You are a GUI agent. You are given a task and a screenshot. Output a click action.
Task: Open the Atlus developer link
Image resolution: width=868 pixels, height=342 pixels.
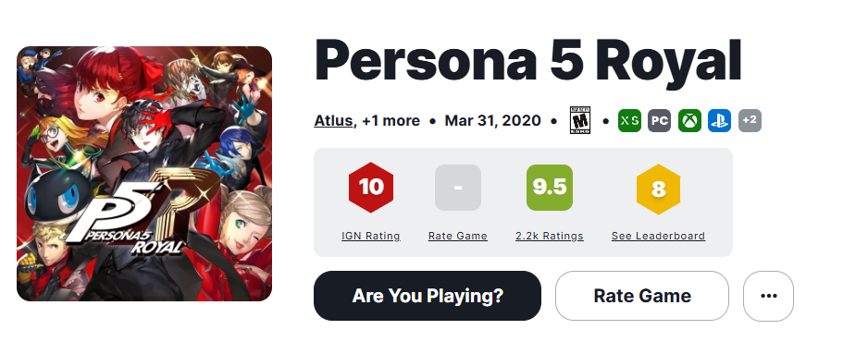[334, 120]
